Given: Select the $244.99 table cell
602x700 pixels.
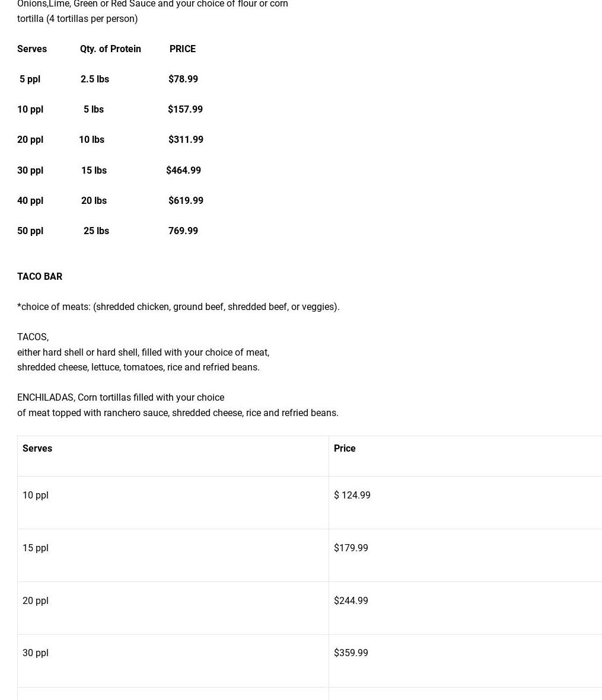Looking at the screenshot, I should click(351, 600).
